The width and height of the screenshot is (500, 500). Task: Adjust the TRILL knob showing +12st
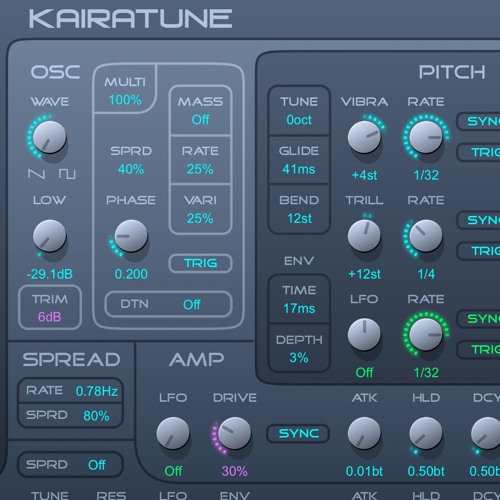tap(364, 236)
